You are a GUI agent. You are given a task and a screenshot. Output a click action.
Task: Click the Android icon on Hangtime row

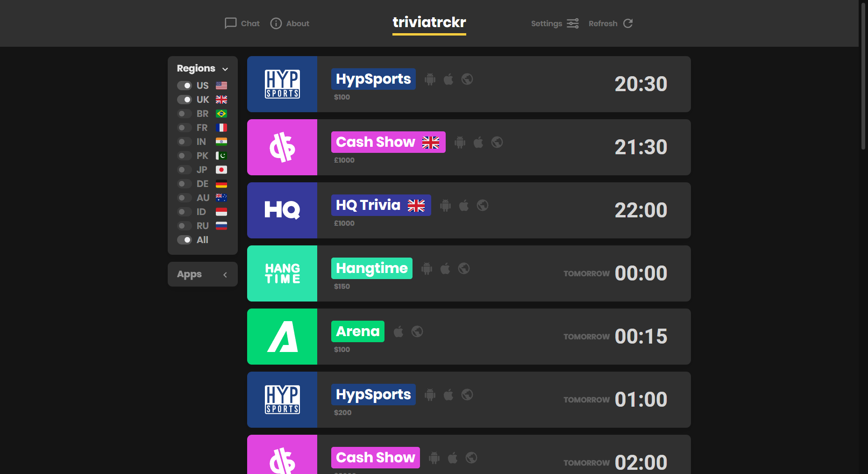pos(427,268)
